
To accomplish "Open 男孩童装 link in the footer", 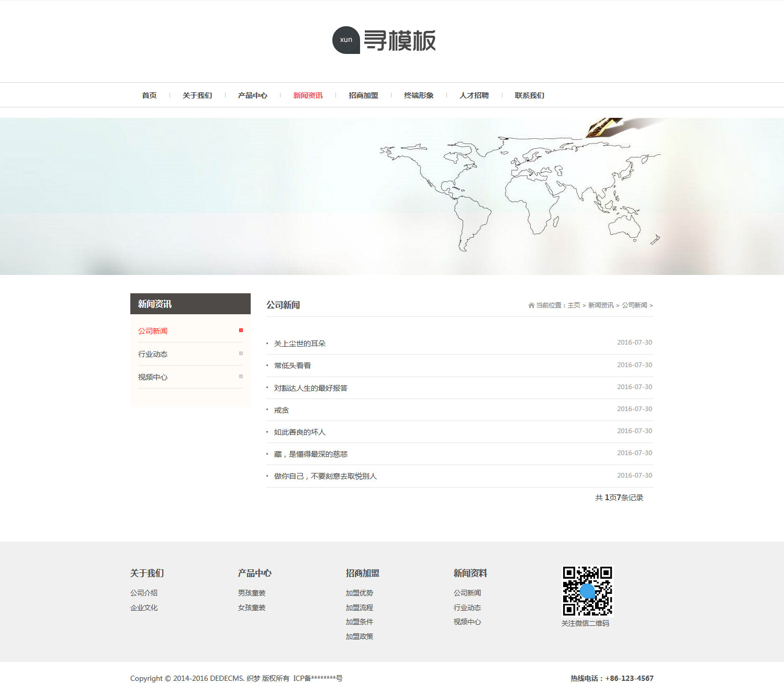I will point(252,593).
